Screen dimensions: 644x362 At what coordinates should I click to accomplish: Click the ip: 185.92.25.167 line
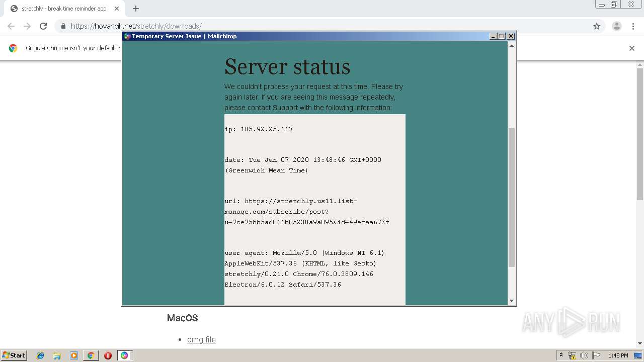259,129
